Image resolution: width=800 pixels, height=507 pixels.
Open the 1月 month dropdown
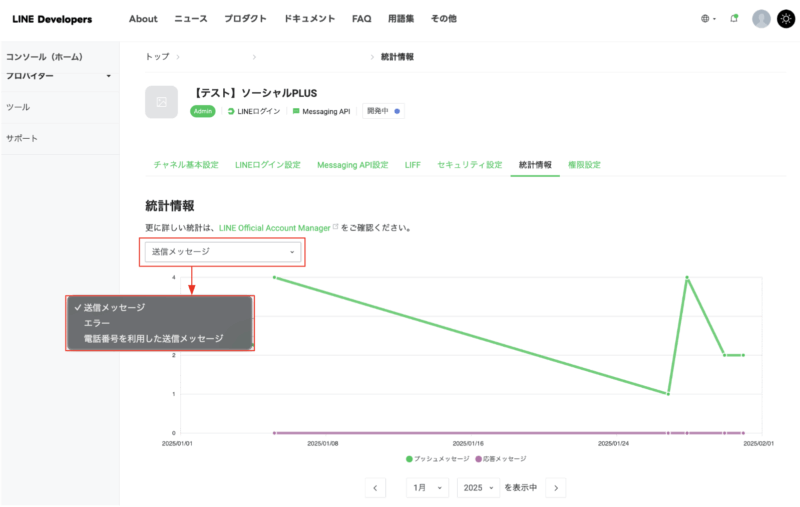(427, 488)
